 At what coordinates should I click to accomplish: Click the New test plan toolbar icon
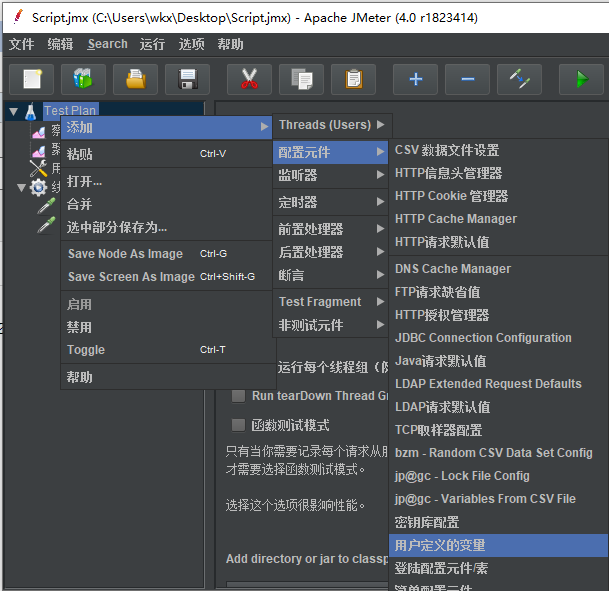[x=31, y=79]
